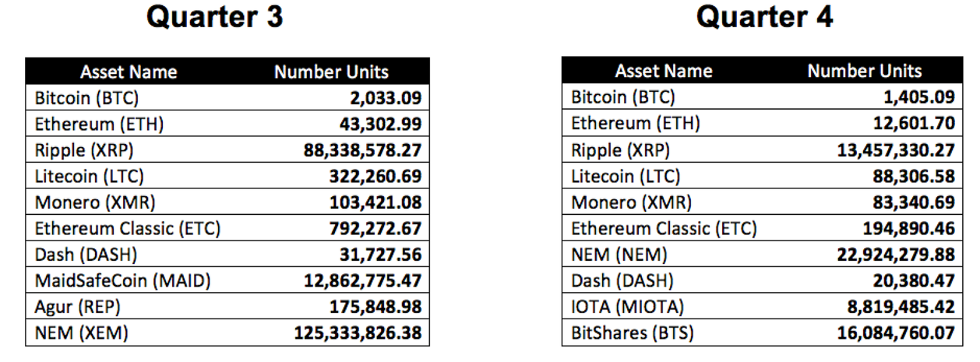The image size is (980, 362).
Task: Select Ripple value 88,338,578.27
Action: point(363,150)
